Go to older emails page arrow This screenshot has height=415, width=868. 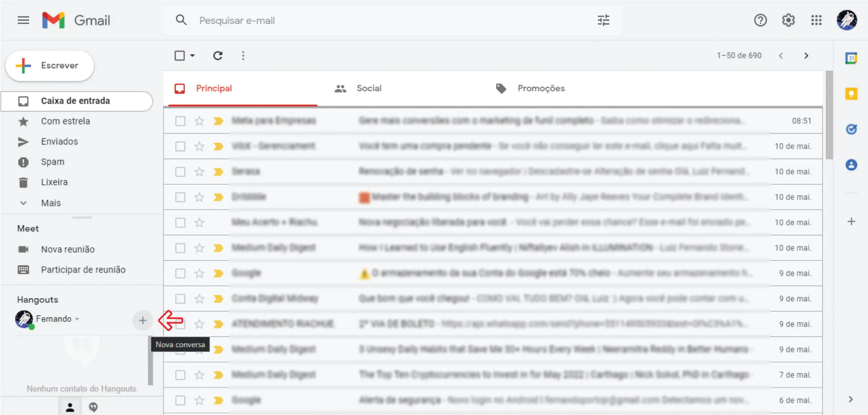click(x=806, y=56)
